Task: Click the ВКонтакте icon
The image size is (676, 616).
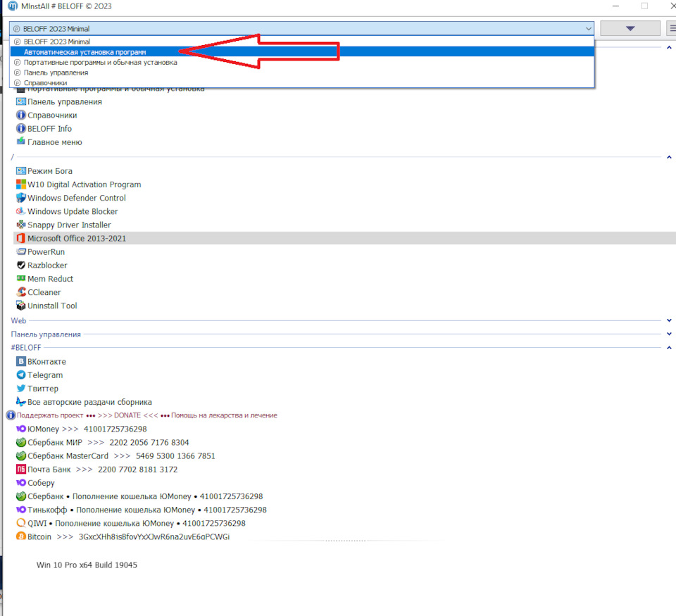Action: (20, 361)
